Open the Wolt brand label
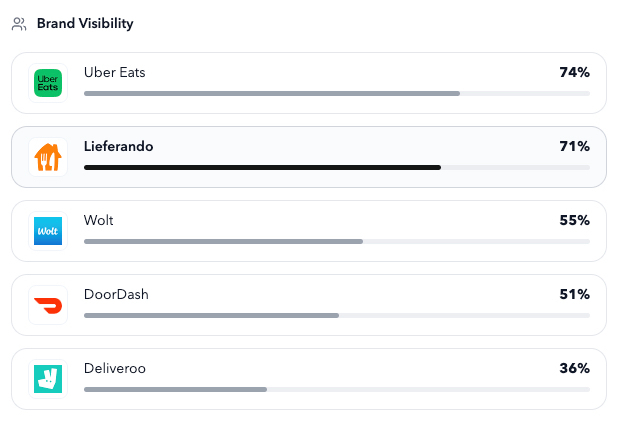Image resolution: width=617 pixels, height=422 pixels. point(99,220)
